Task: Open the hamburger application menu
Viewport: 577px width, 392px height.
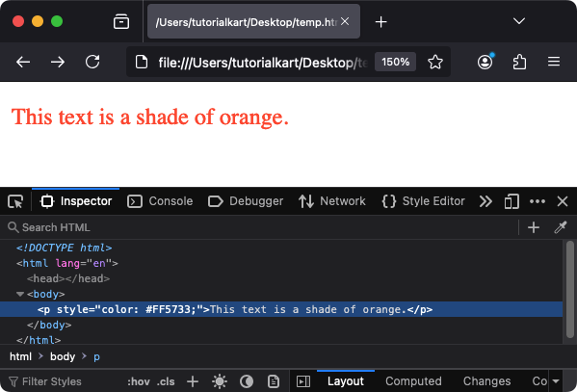Action: coord(554,62)
